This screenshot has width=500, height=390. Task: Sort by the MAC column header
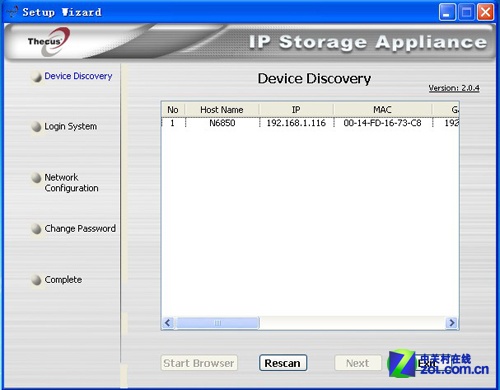point(383,110)
